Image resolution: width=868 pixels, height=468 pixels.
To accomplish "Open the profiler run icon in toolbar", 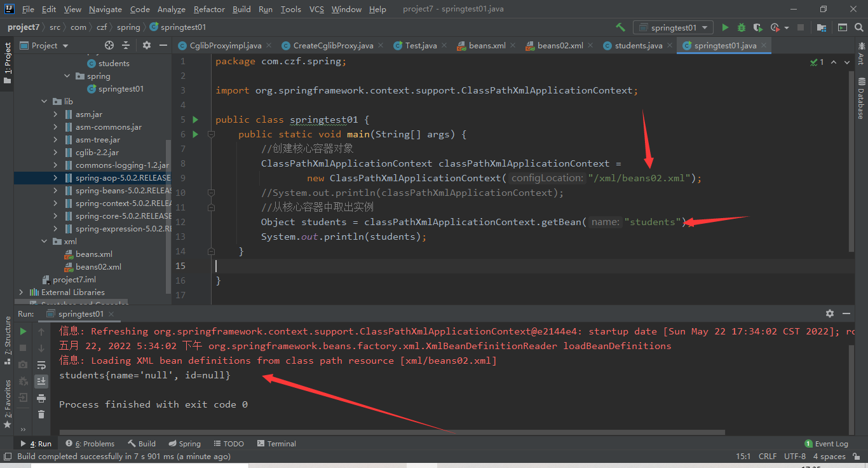I will [x=775, y=27].
